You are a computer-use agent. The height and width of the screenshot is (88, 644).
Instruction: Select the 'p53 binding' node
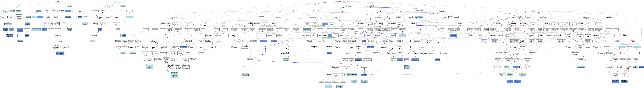34,17
